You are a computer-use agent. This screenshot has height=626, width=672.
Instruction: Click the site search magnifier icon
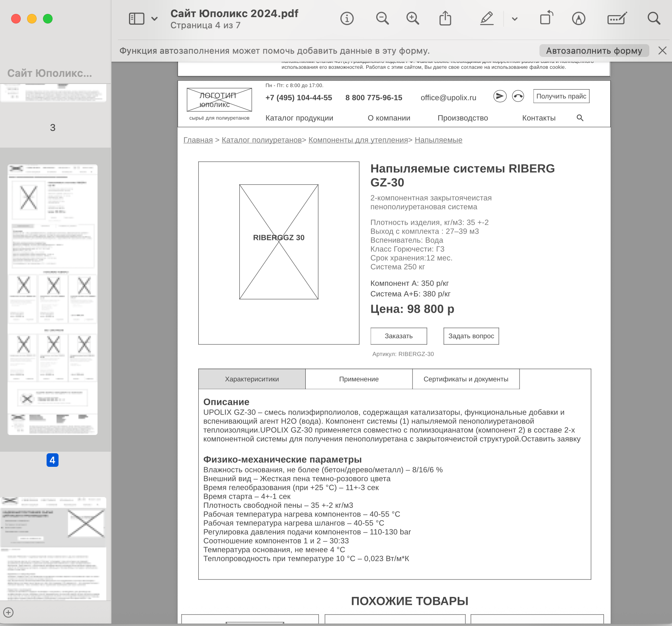tap(580, 118)
